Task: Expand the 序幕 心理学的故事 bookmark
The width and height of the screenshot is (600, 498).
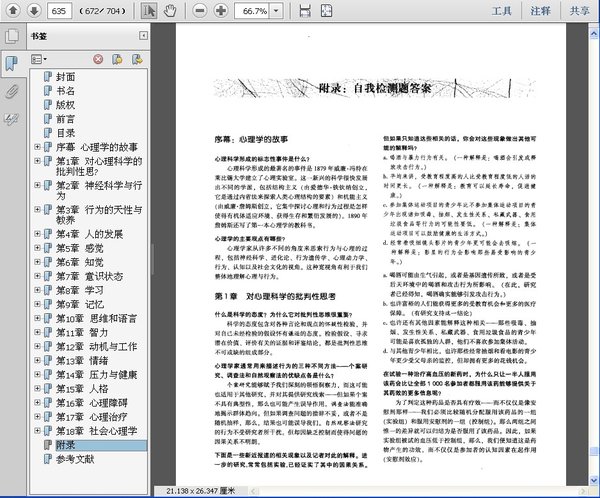Action: [38, 147]
